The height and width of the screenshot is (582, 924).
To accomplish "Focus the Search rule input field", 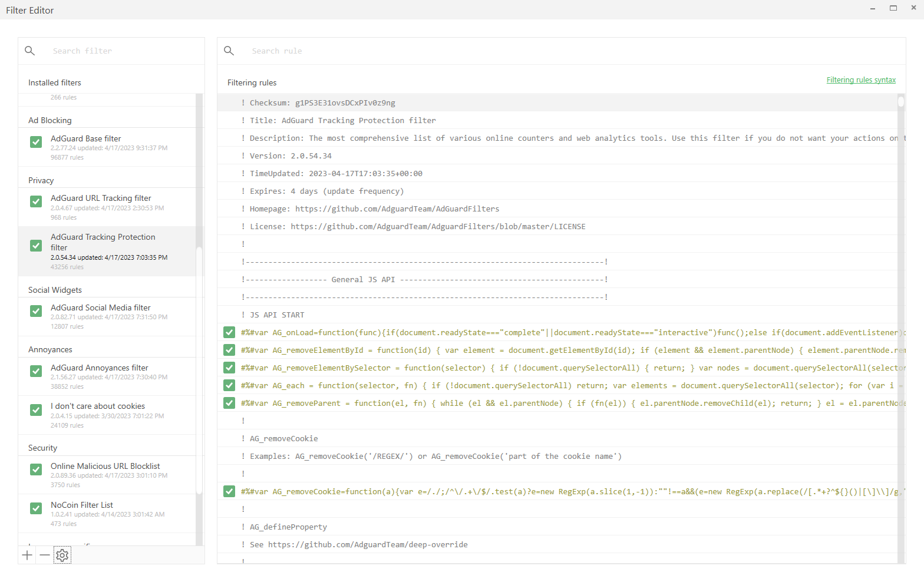I will pyautogui.click(x=572, y=51).
